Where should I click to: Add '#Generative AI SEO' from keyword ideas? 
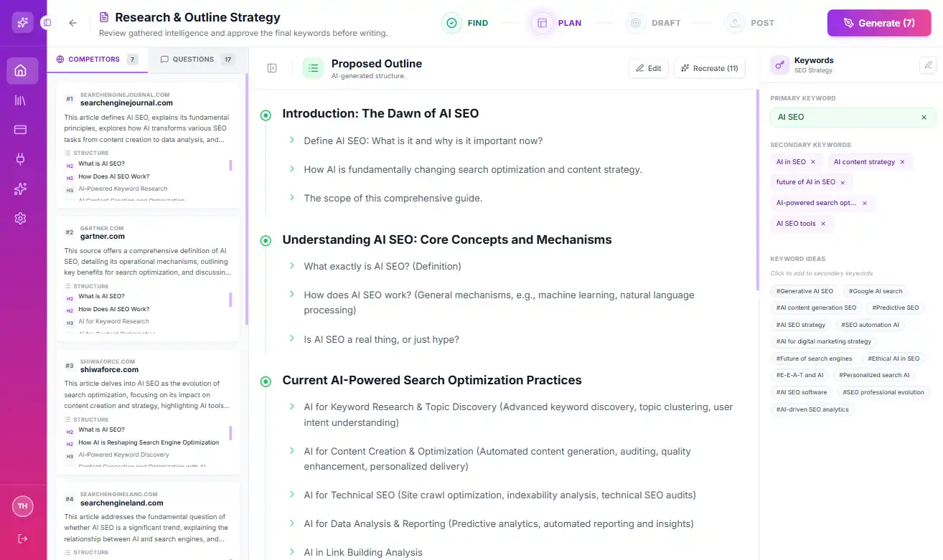tap(804, 290)
